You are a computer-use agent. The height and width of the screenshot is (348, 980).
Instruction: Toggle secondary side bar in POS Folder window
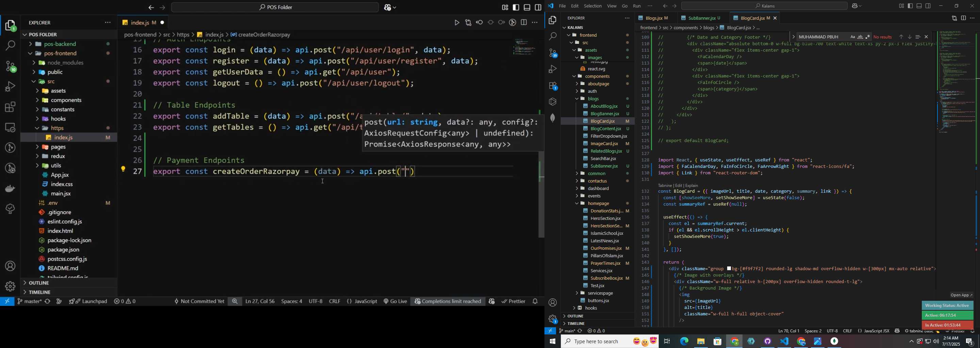point(538,7)
